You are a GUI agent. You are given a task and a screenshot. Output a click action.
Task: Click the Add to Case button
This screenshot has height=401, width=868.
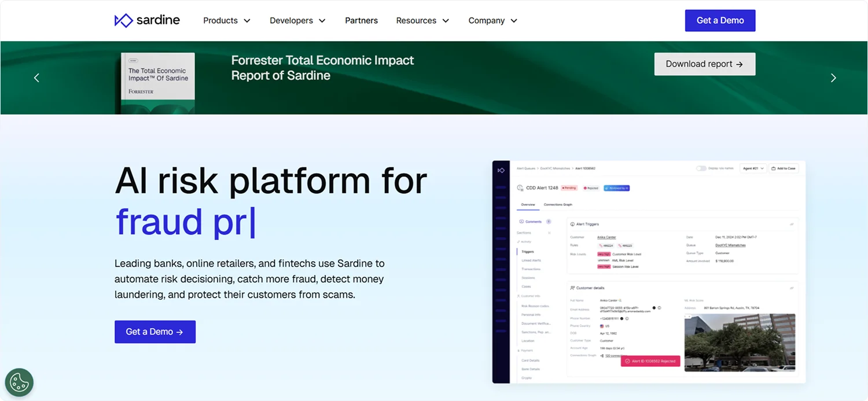[x=784, y=168]
